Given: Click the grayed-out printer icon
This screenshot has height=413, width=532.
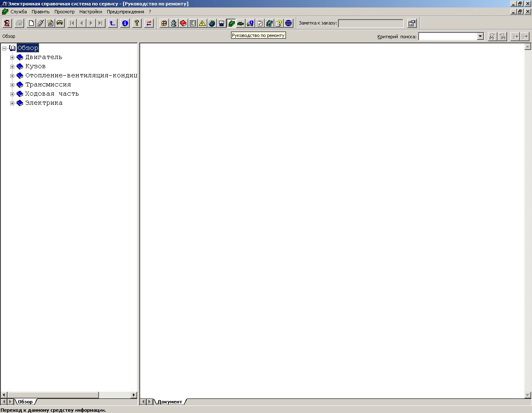Looking at the screenshot, I should click(x=19, y=23).
